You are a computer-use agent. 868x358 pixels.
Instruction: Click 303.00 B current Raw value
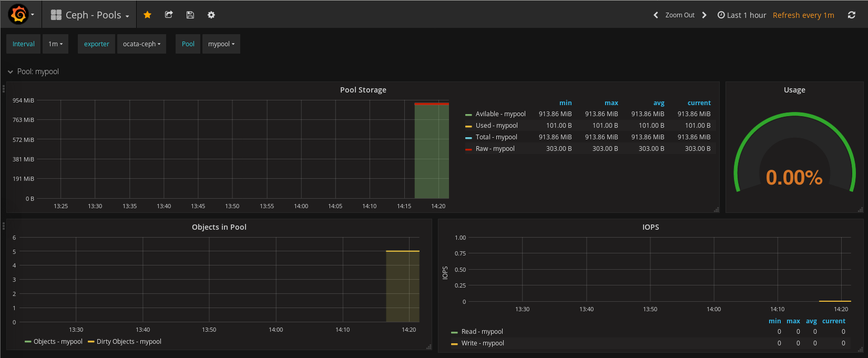(698, 149)
